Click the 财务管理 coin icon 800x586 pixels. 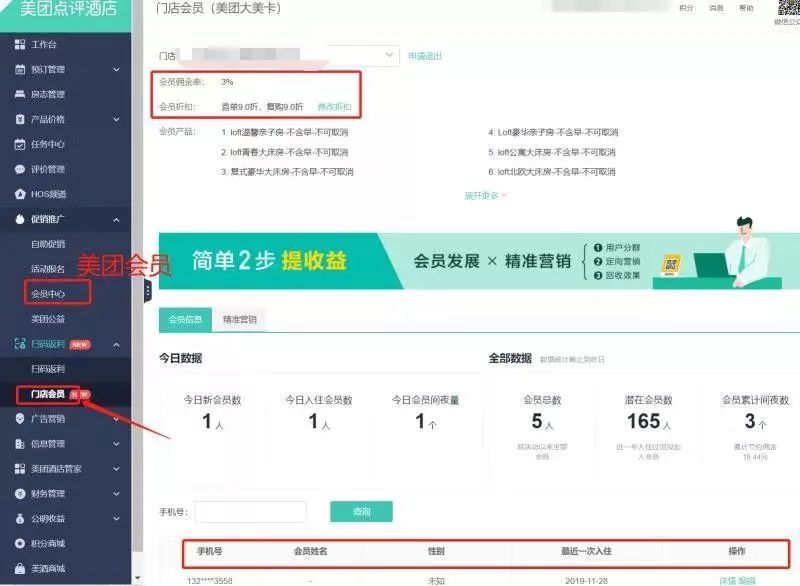coord(20,494)
